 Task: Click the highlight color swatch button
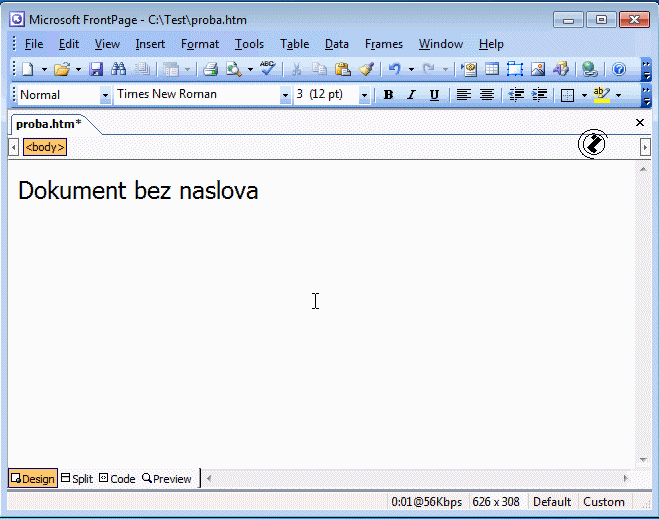(600, 95)
